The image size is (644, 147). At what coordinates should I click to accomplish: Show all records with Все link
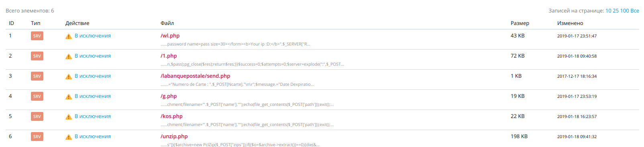point(635,11)
